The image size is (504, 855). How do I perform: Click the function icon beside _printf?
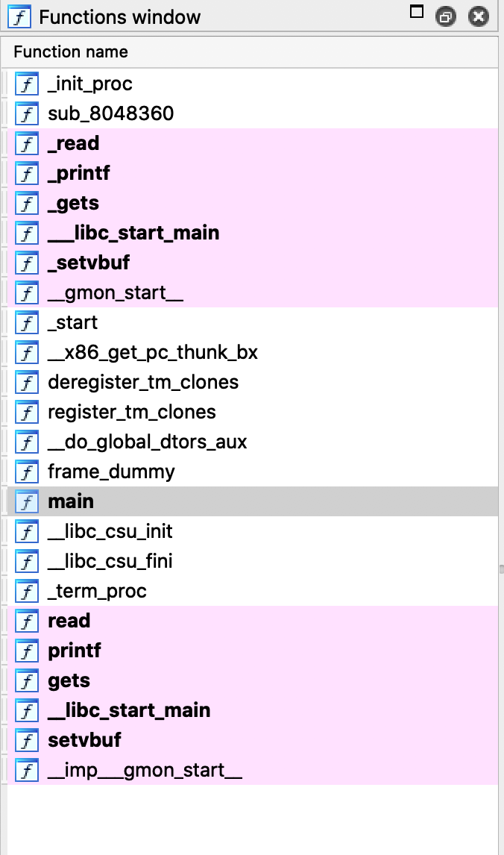(27, 173)
